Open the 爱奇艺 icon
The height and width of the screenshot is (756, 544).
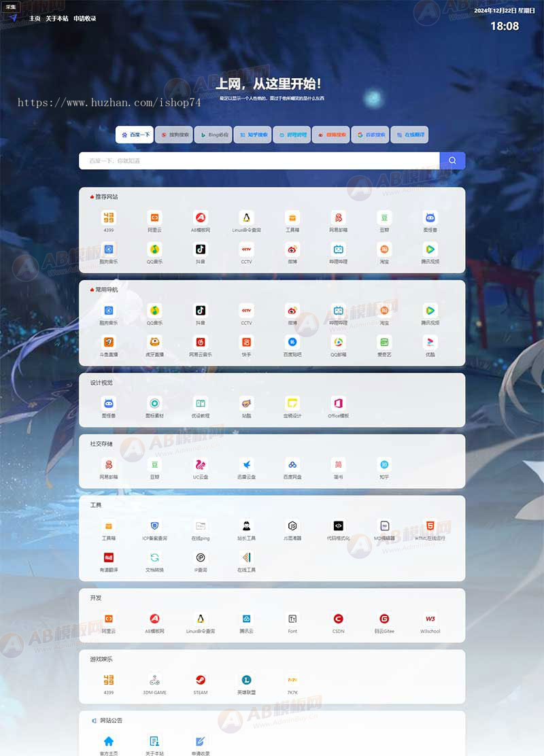pos(384,342)
